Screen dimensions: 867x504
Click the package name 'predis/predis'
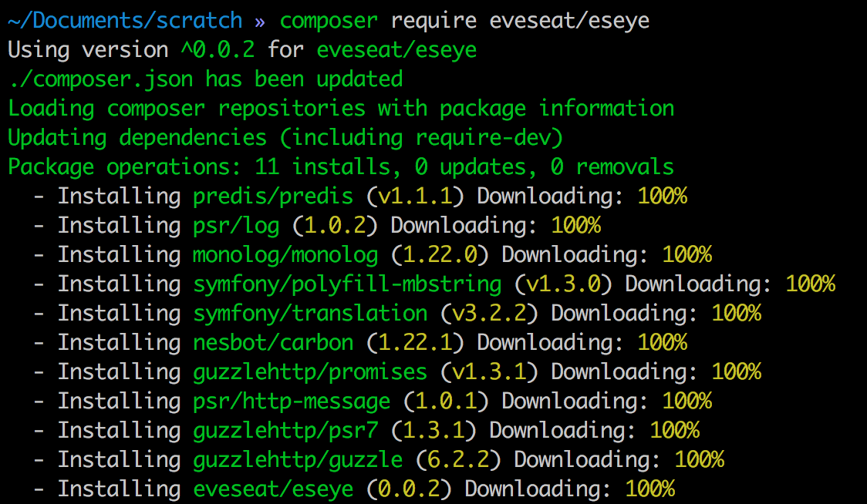click(273, 197)
